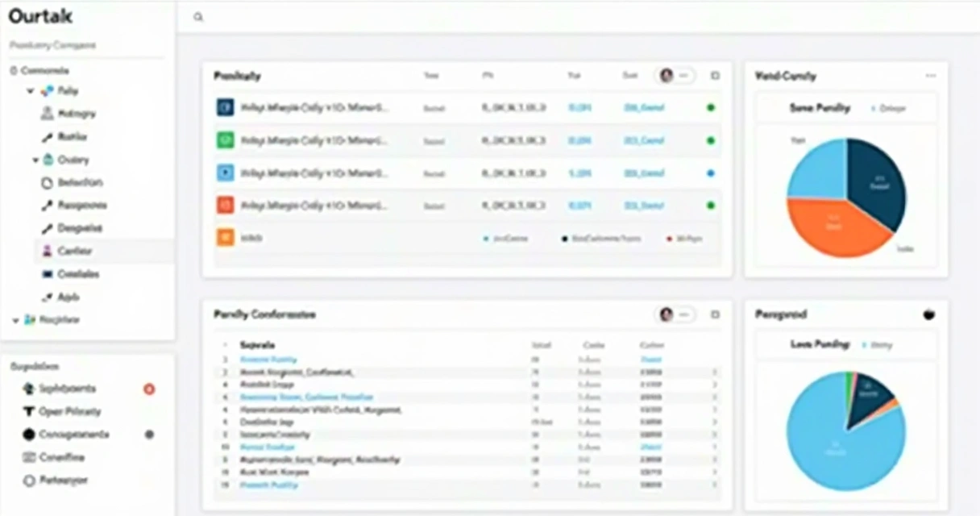Click the orange square icon in last row
Image resolution: width=980 pixels, height=516 pixels.
(225, 238)
